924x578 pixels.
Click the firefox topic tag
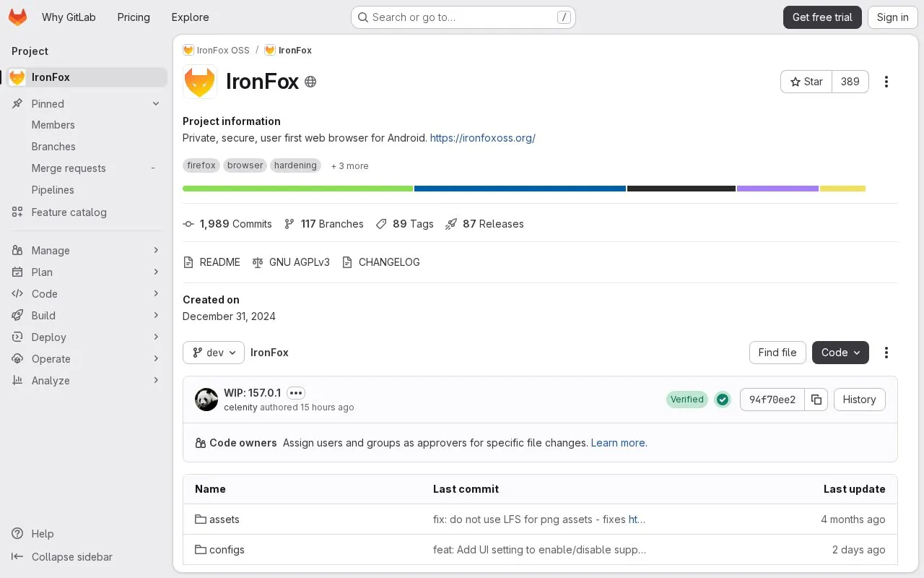pos(201,165)
